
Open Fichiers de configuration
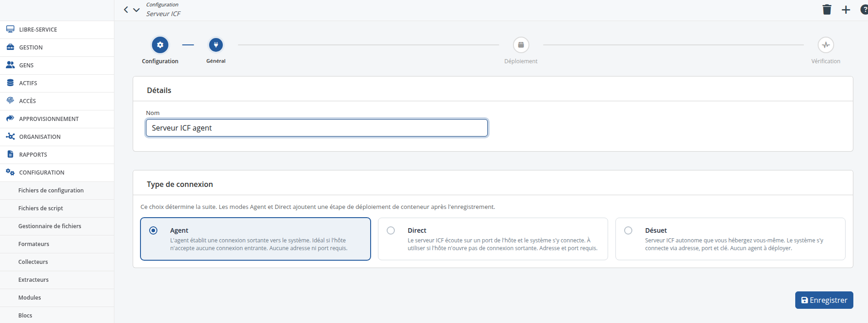click(x=57, y=190)
